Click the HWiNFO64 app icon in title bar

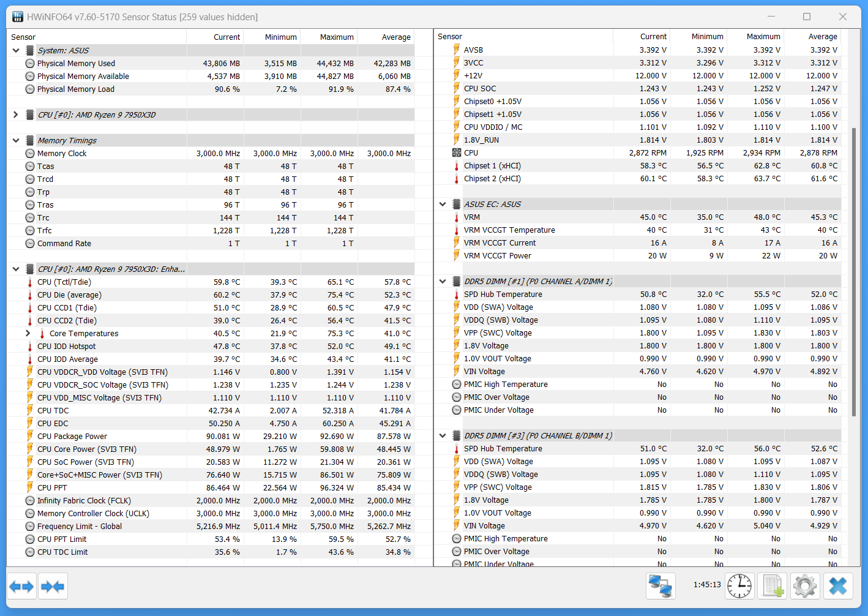pos(18,17)
